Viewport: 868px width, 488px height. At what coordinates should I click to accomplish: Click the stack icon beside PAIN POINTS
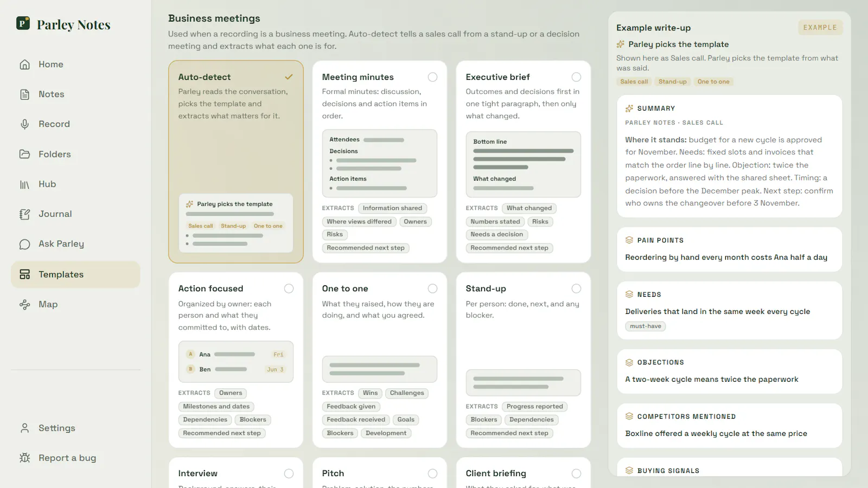pos(629,240)
